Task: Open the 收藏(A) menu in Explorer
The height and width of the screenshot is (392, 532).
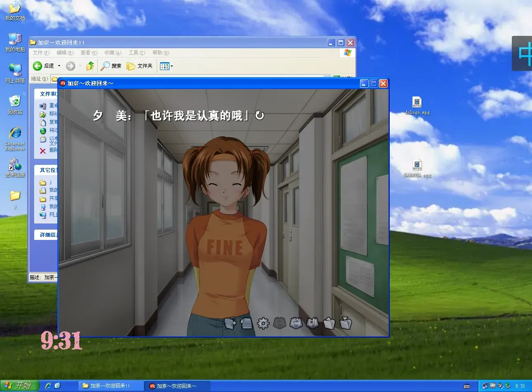Action: (113, 53)
